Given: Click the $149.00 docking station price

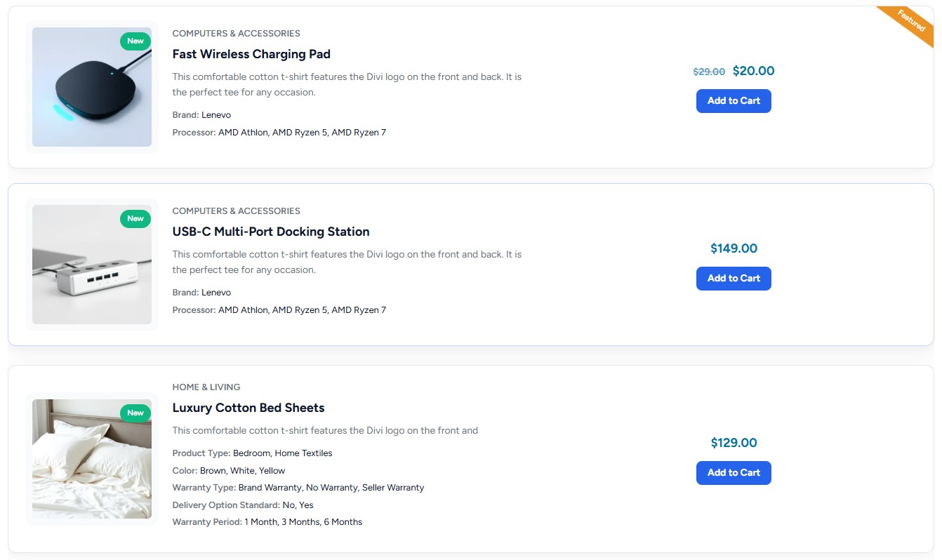Looking at the screenshot, I should 734,248.
